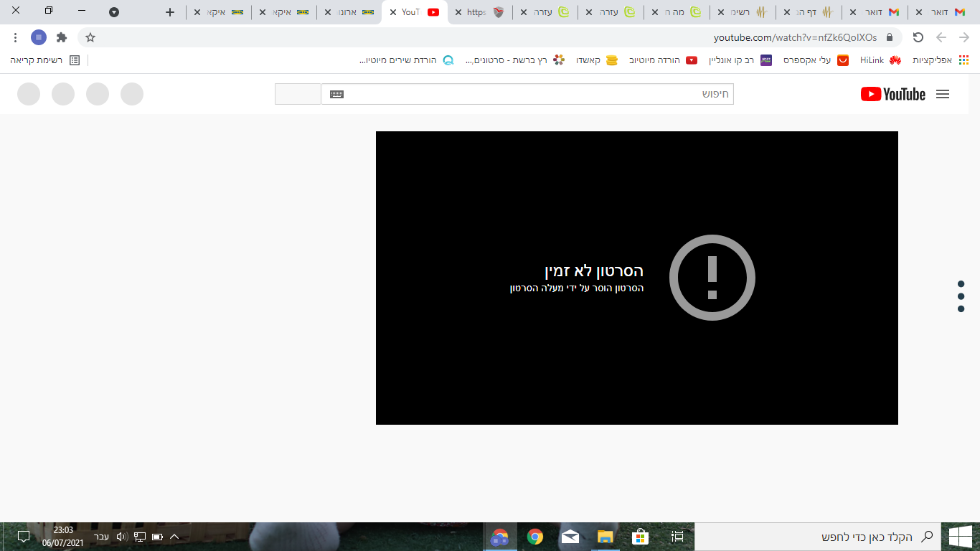Screen dimensions: 980x551
Task: Open the volume speaker tray icon
Action: point(121,537)
